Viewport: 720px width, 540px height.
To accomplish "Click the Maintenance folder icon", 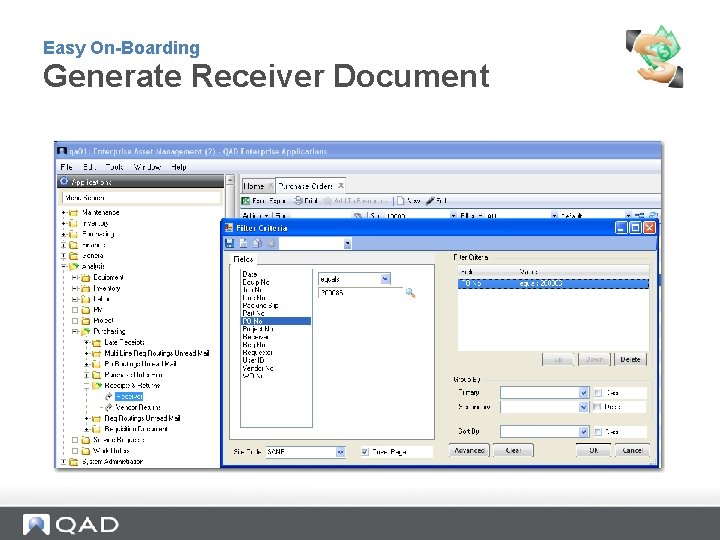I will coord(73,213).
